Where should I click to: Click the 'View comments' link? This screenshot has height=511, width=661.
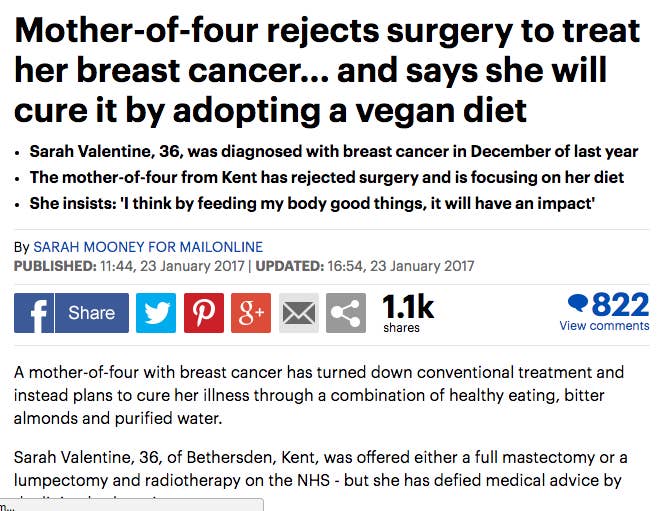pos(604,326)
